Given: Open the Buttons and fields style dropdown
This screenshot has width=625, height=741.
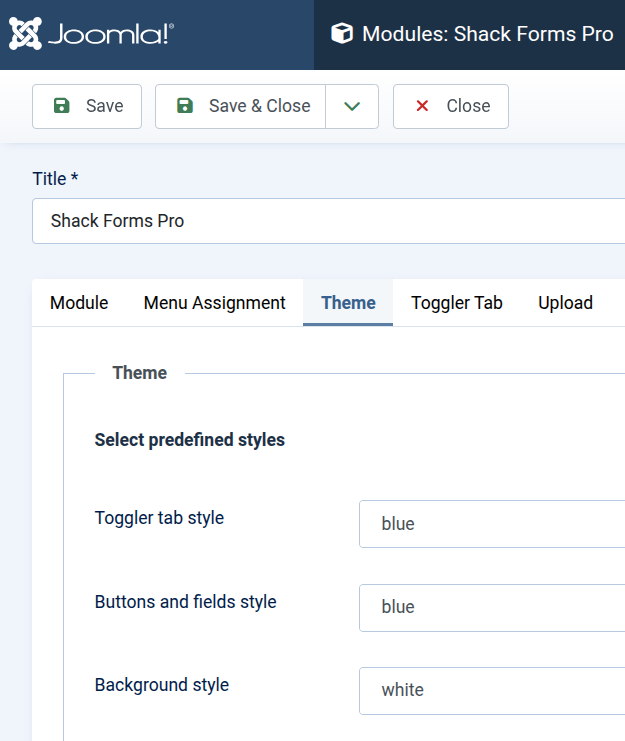Looking at the screenshot, I should [492, 608].
